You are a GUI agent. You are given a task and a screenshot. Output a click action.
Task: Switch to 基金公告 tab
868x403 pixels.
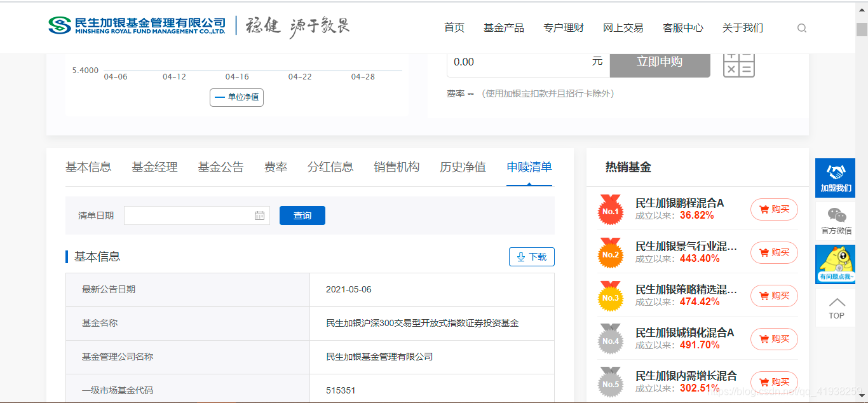pos(220,167)
